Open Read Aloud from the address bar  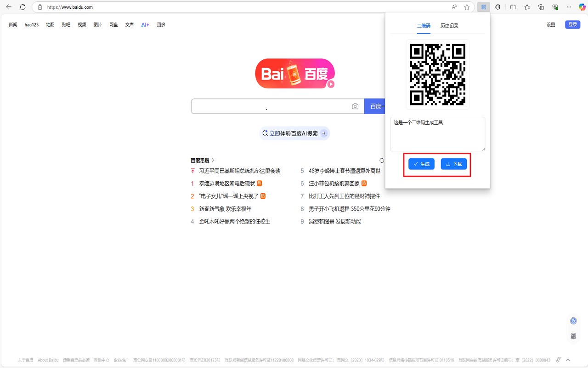pos(454,7)
